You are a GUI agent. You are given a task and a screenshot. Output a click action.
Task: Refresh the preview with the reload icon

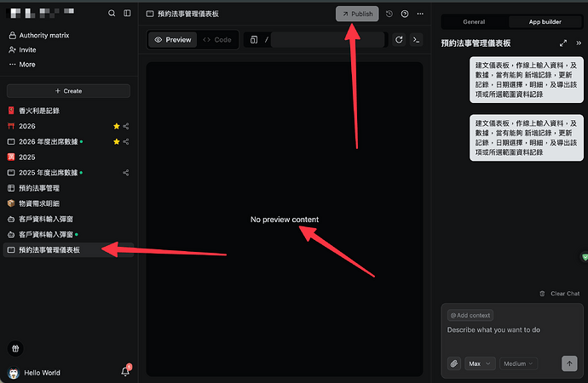399,39
